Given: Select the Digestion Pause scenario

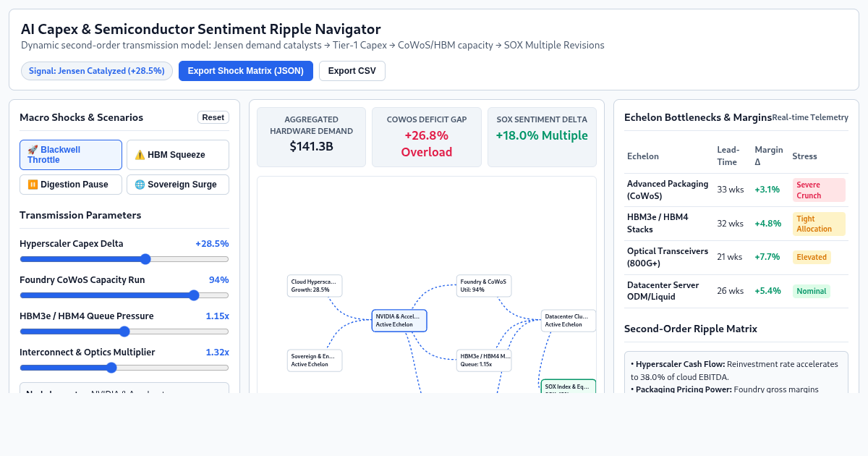Looking at the screenshot, I should click(x=71, y=185).
